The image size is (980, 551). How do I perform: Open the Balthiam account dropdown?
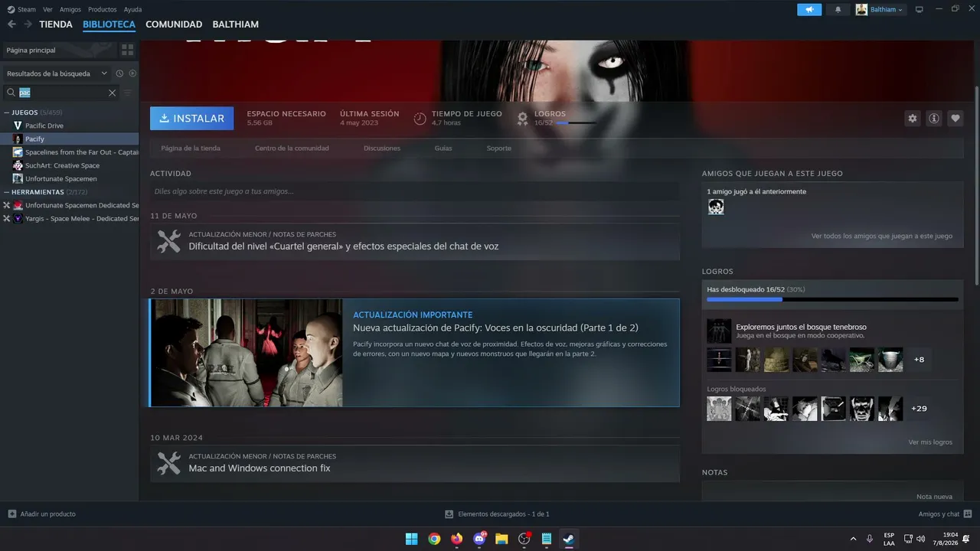click(880, 9)
